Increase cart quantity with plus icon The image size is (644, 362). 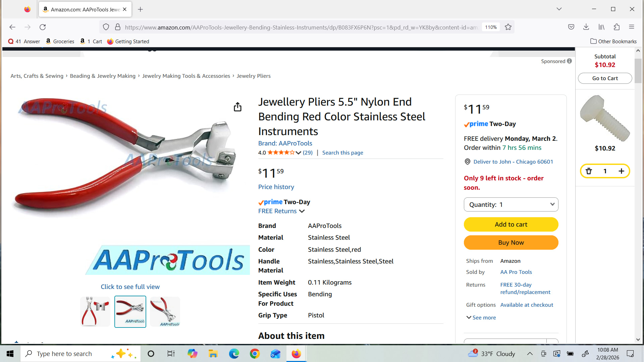point(621,171)
